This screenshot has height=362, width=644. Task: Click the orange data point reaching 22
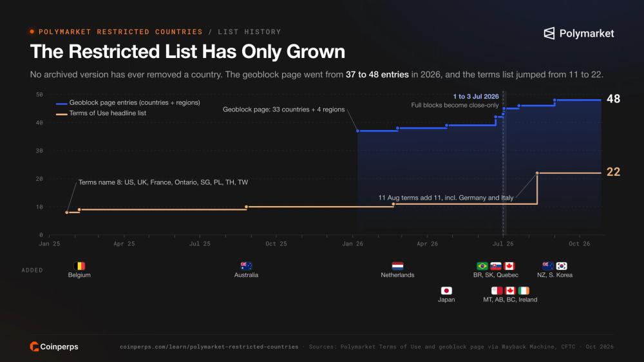(x=537, y=173)
